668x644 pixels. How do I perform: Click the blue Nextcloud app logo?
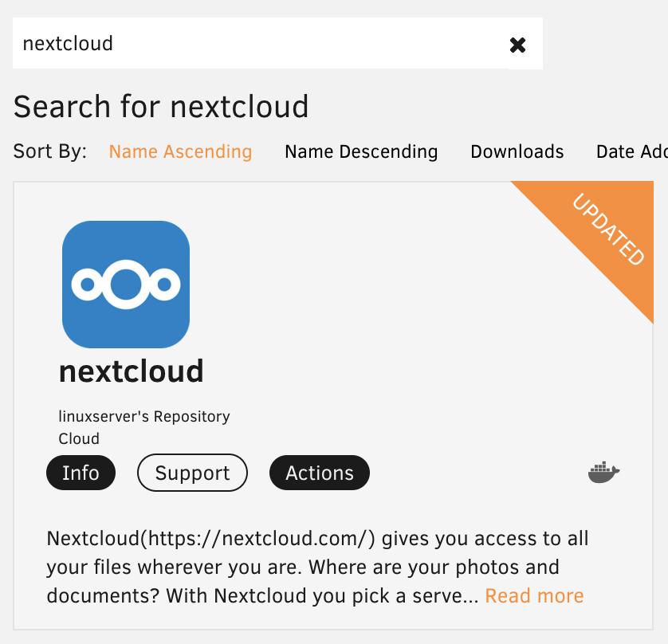pos(126,285)
